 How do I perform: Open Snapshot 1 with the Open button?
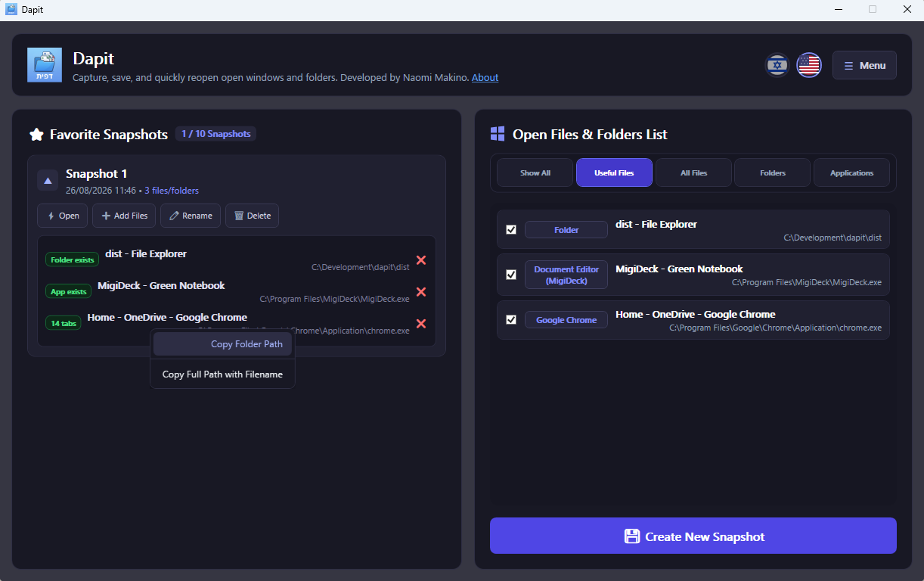(63, 216)
